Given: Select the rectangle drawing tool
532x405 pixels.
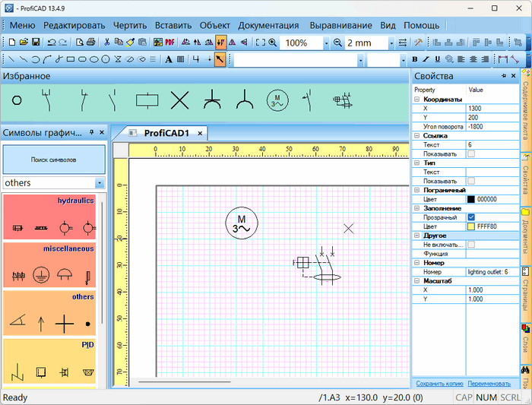Looking at the screenshot, I should (x=70, y=59).
